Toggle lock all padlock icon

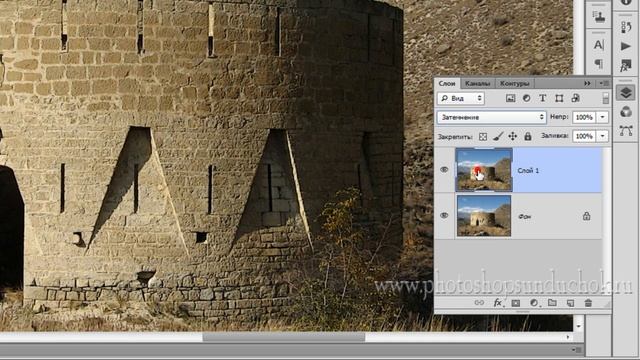[528, 137]
